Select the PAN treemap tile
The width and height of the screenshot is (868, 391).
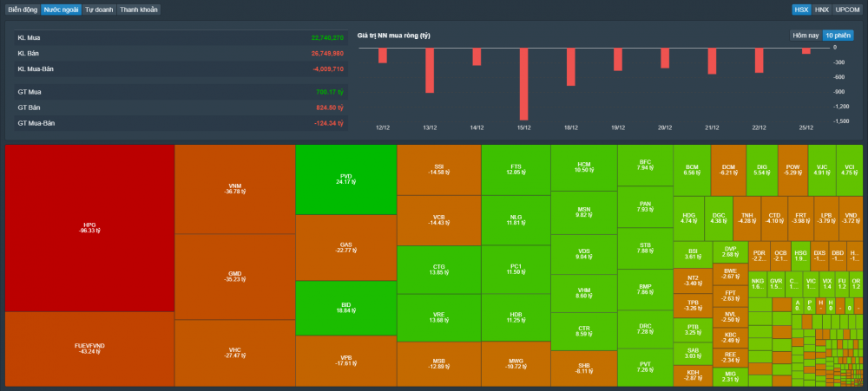click(645, 207)
